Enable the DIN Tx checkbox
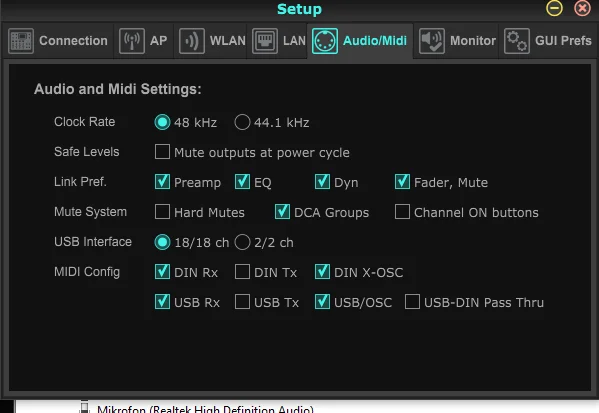Image resolution: width=599 pixels, height=413 pixels. [242, 272]
